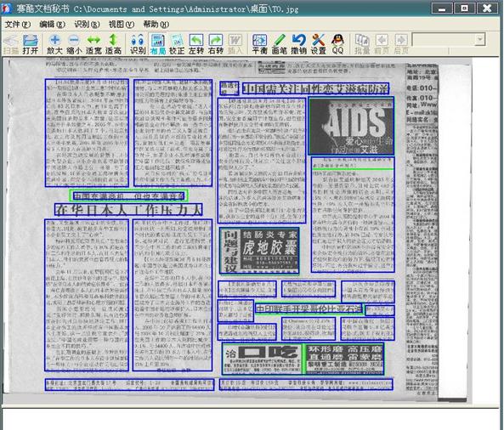Click the empty recognition result pane at bottom
This screenshot has width=504, height=430.
[250, 419]
